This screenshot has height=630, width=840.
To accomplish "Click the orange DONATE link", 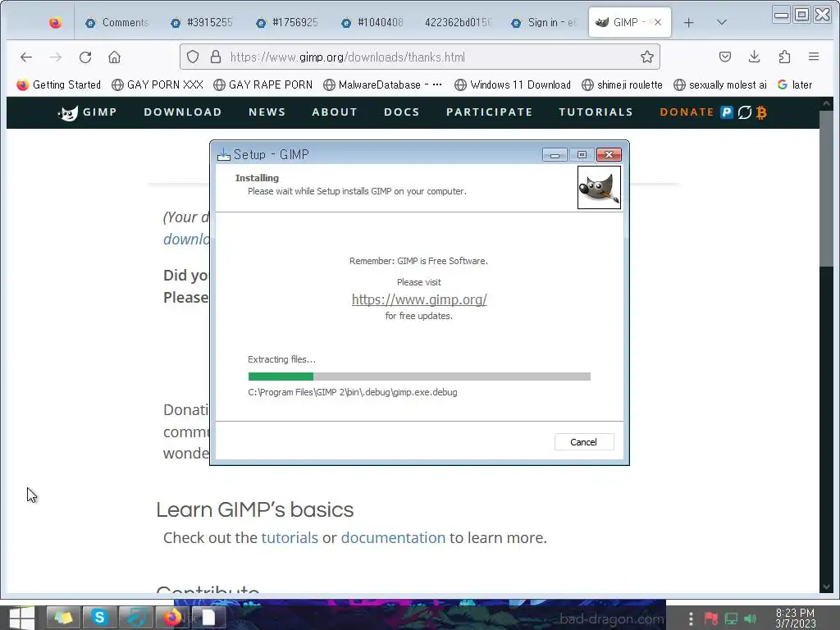I will point(687,112).
